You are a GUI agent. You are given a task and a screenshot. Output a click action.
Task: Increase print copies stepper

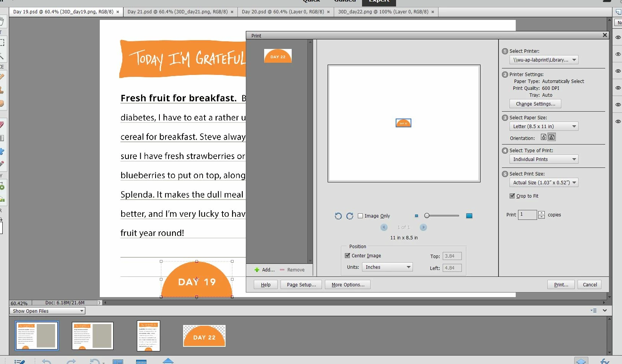click(541, 213)
